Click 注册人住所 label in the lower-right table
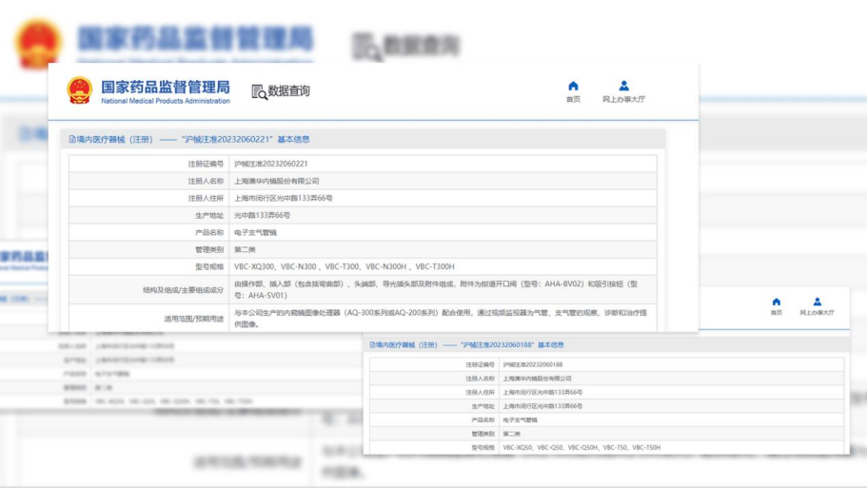 [x=480, y=392]
